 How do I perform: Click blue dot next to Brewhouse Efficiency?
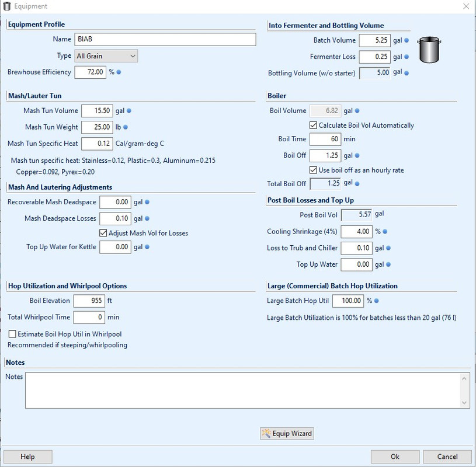coord(119,72)
